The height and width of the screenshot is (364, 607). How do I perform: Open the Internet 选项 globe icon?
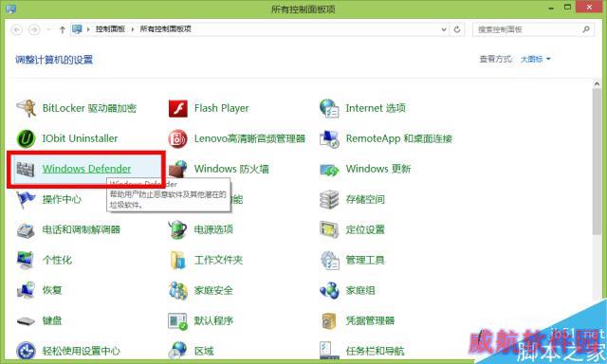click(329, 108)
